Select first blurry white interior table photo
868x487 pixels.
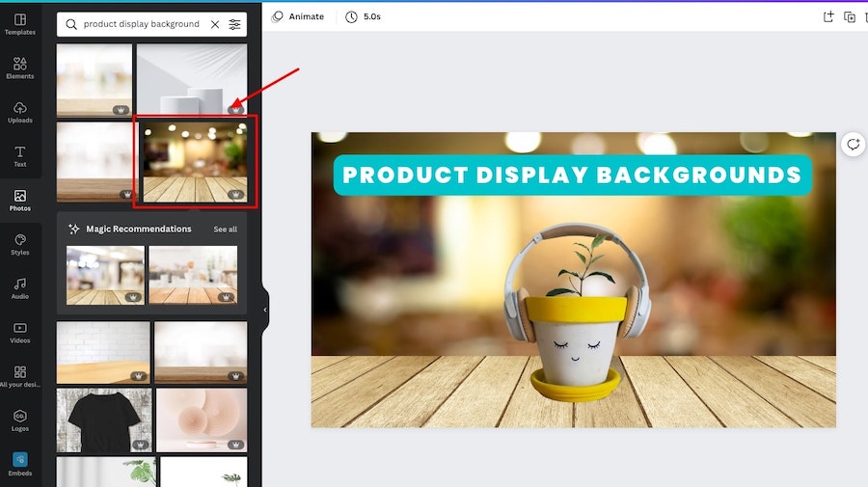tap(95, 80)
